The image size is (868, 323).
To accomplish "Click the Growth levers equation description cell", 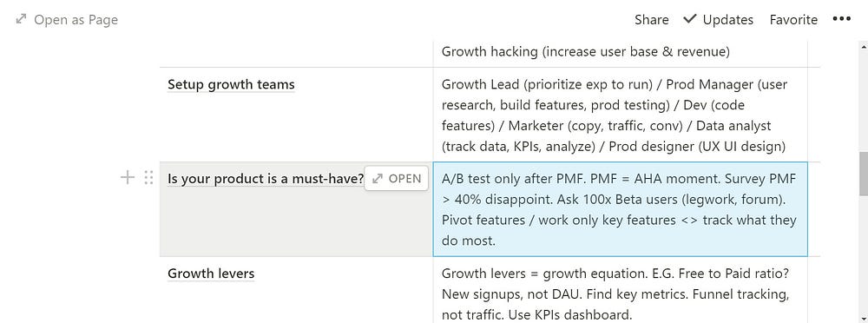I will click(620, 290).
